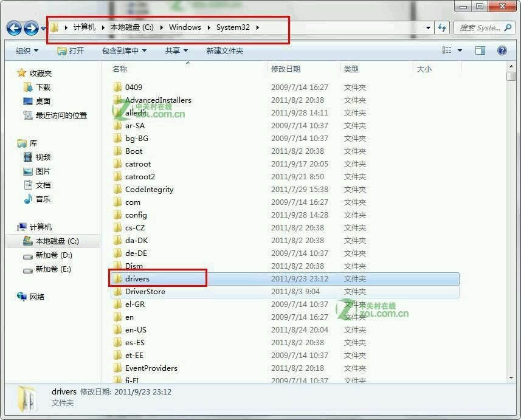
Task: Select System32 in the address breadcrumb
Action: tap(233, 27)
